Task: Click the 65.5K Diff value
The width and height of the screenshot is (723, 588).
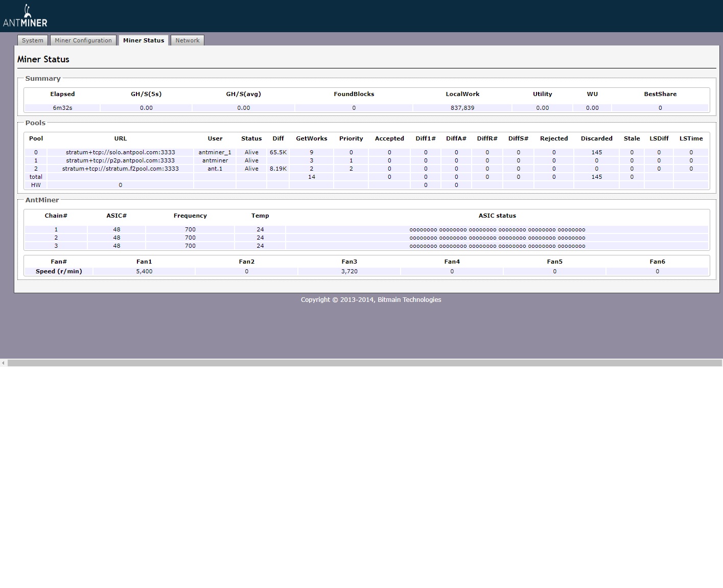Action: (x=278, y=152)
